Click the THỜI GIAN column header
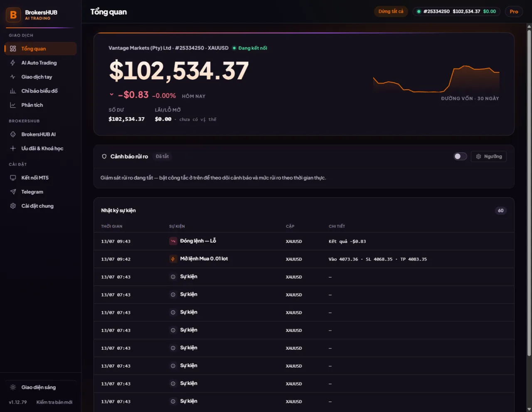532x412 pixels. [111, 226]
